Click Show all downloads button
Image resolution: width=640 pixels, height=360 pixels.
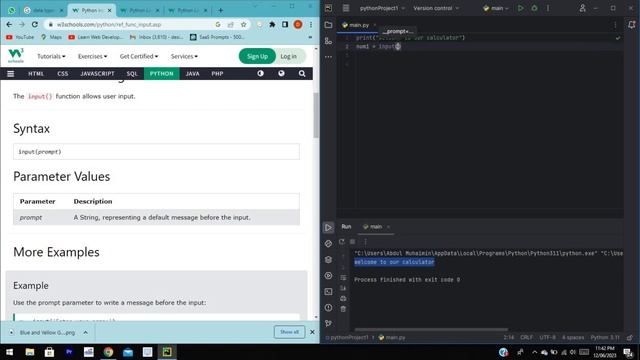(x=289, y=332)
